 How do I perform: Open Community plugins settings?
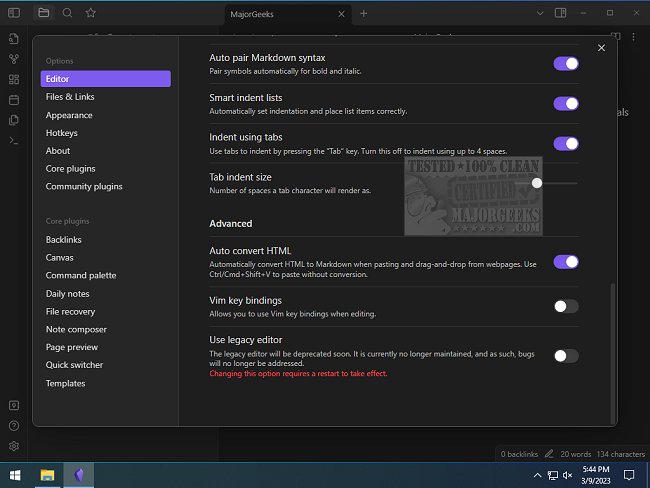84,186
